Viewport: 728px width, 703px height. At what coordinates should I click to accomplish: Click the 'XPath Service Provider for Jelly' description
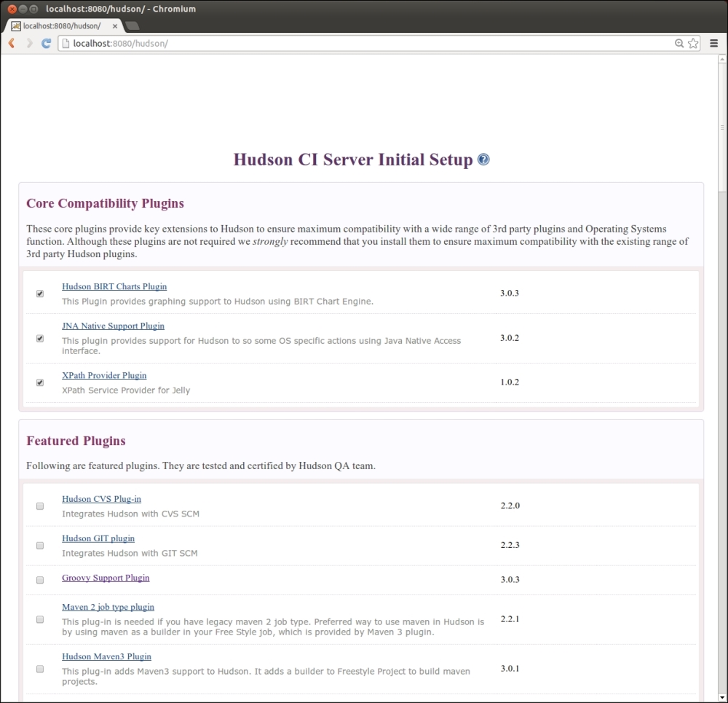(x=126, y=390)
